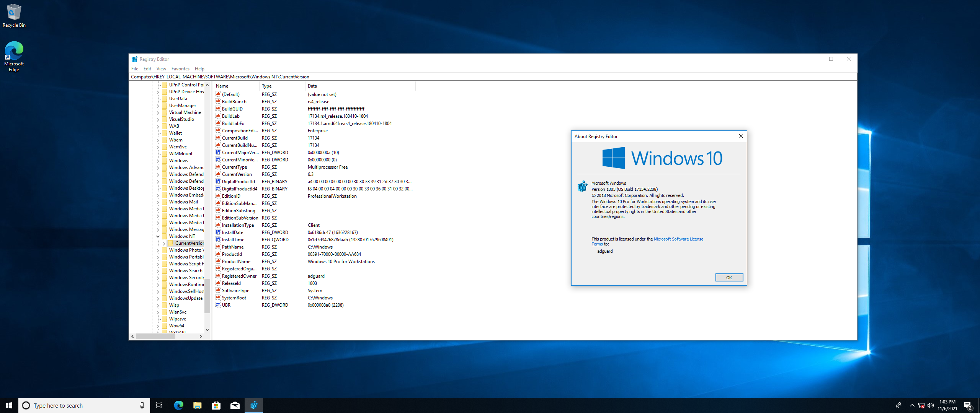Click the microphone icon in search box
The width and height of the screenshot is (980, 413).
click(x=142, y=405)
